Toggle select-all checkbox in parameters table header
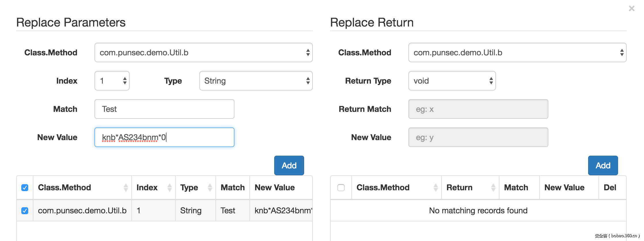 pyautogui.click(x=25, y=188)
